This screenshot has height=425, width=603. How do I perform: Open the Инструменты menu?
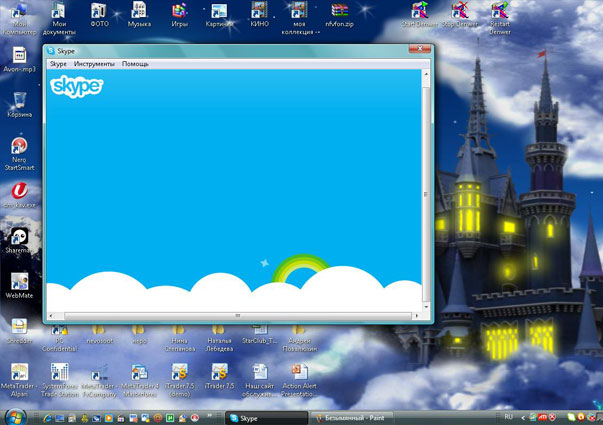coord(94,64)
